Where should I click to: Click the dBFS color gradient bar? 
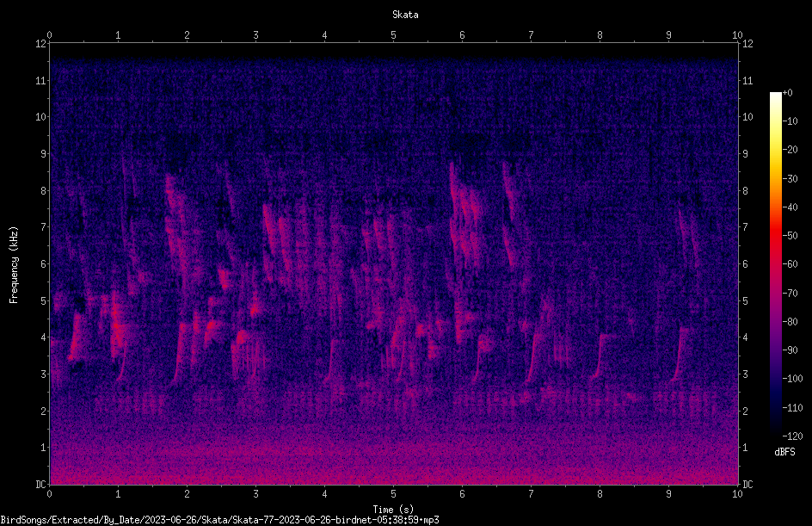click(776, 264)
